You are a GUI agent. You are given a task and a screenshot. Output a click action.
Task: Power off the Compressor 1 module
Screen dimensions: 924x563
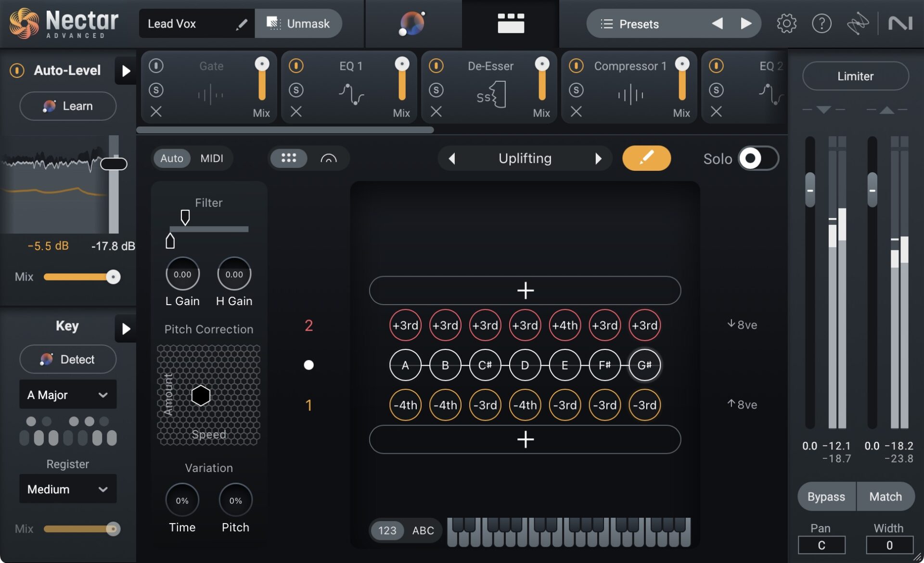[x=576, y=65]
